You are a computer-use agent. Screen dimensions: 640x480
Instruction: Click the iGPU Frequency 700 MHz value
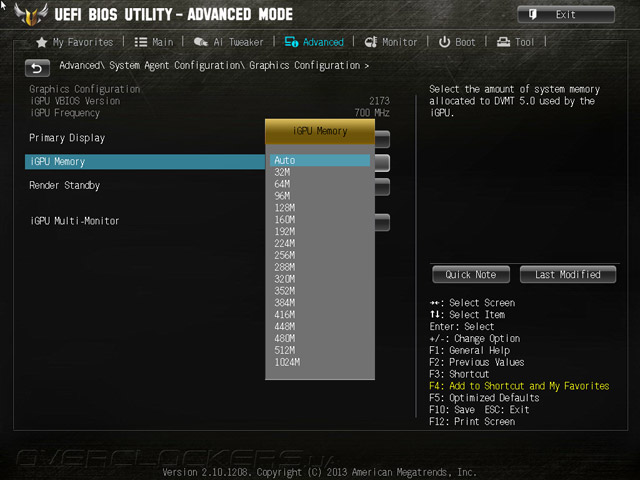tap(372, 113)
